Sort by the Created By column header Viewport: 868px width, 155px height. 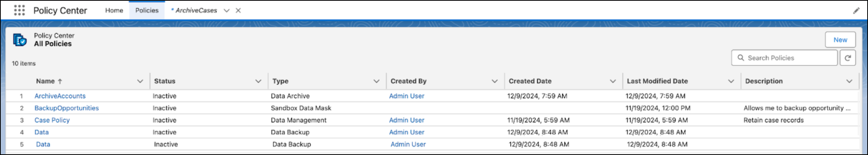[x=408, y=81]
